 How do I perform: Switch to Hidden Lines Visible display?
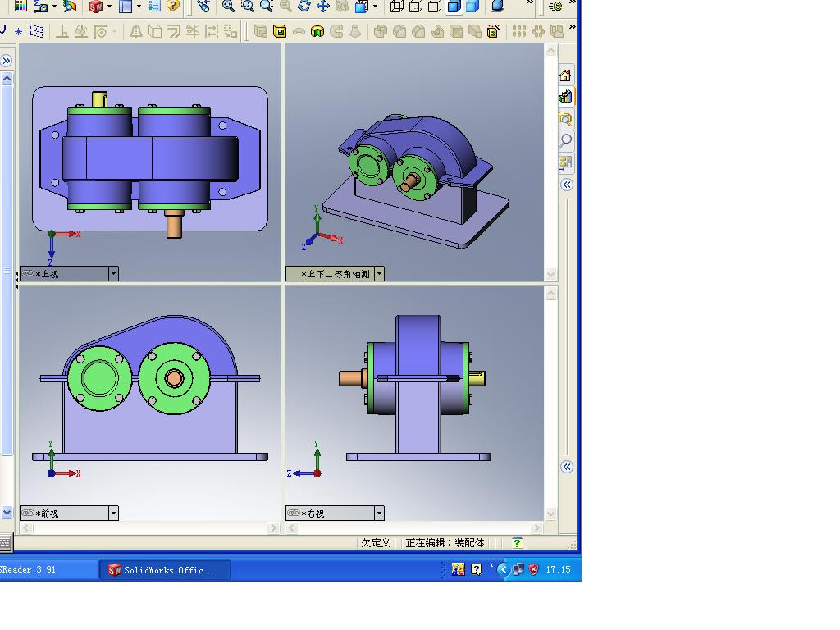pyautogui.click(x=416, y=7)
